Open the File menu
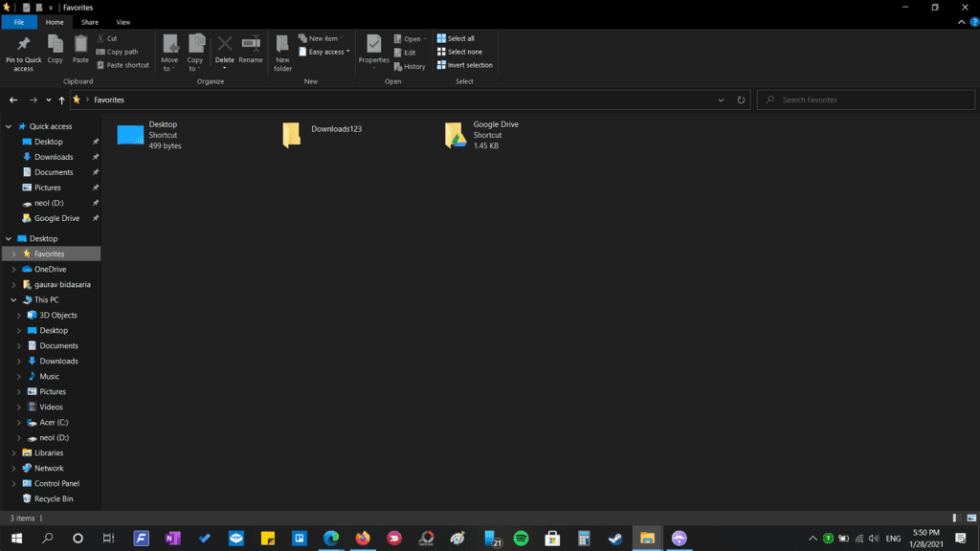980x551 pixels. point(18,22)
